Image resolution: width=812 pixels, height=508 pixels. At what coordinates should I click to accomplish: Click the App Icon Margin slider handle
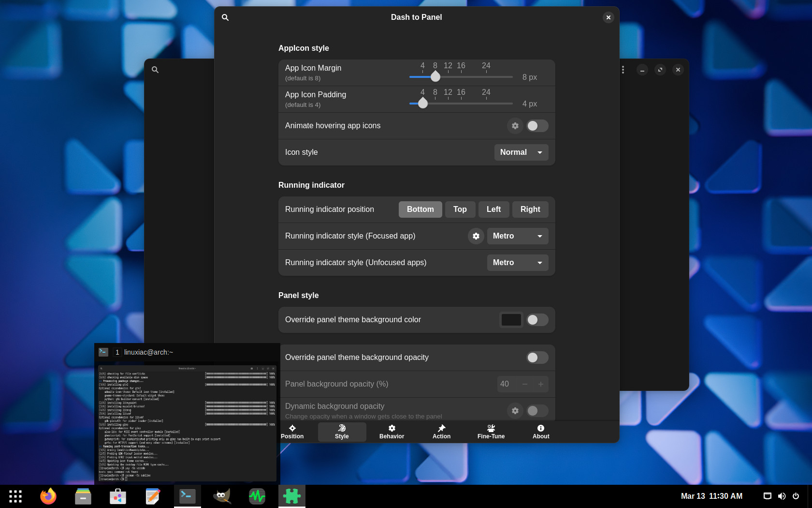click(435, 76)
